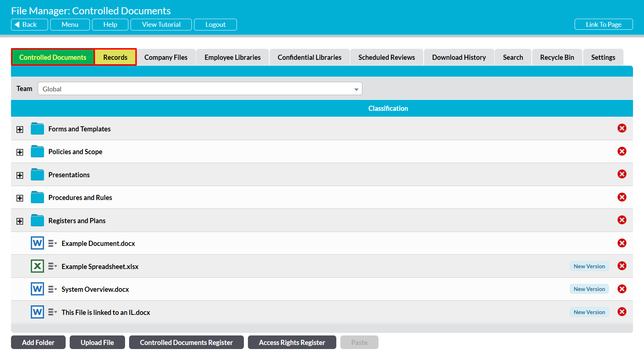Screen dimensions: 644x356
Task: Expand the Policies and Scope folder
Action: click(x=20, y=152)
